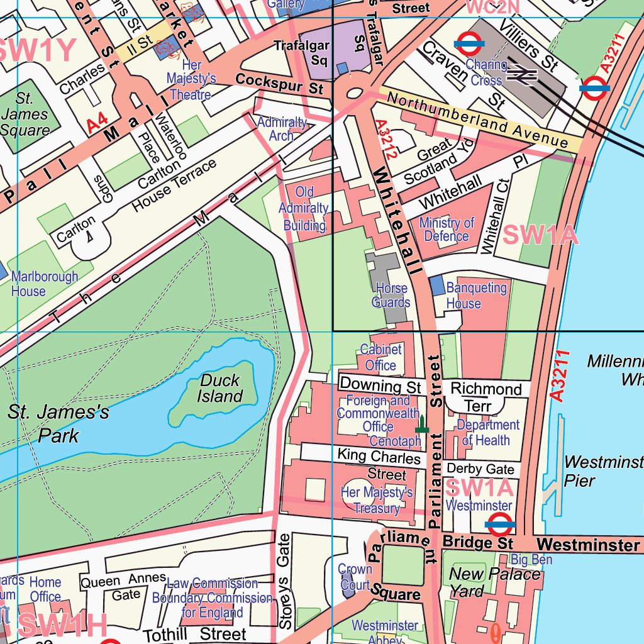Click the green Cenotaph memorial marker

(x=421, y=425)
